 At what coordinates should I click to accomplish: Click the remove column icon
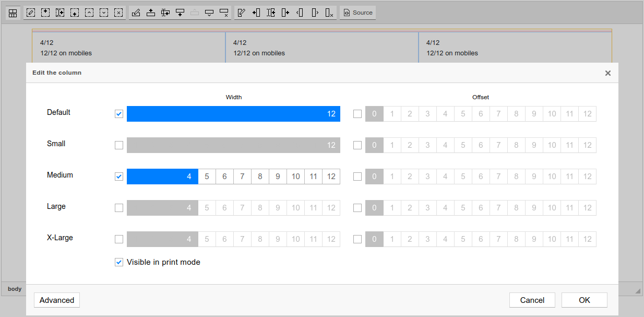tap(329, 13)
